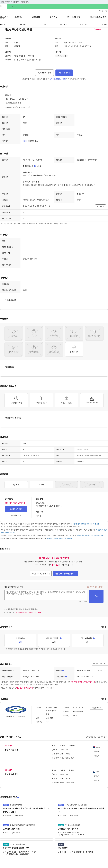Click the 이메일 지원 button
The width and height of the screenshot is (108, 868).
(x=16, y=515)
